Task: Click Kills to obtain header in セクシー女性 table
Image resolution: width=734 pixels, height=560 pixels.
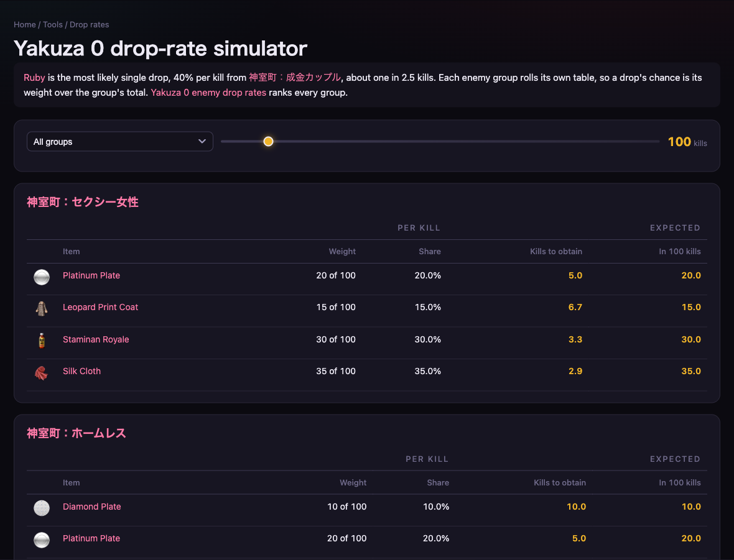Action: pyautogui.click(x=556, y=251)
